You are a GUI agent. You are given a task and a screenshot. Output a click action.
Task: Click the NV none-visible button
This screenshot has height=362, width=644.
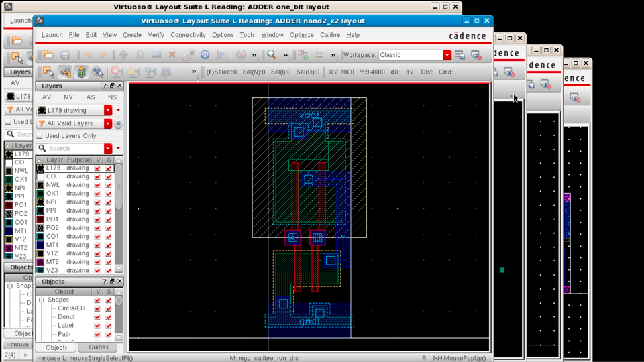pos(68,97)
